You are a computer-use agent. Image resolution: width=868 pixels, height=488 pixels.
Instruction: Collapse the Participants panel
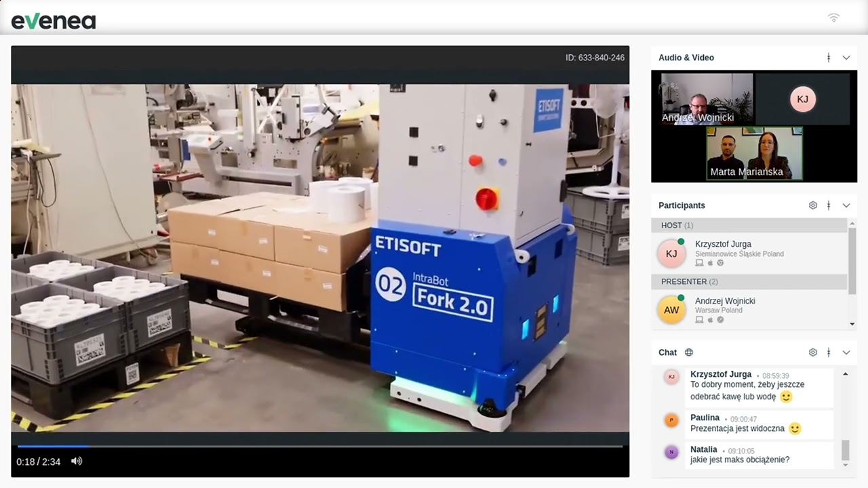click(846, 205)
